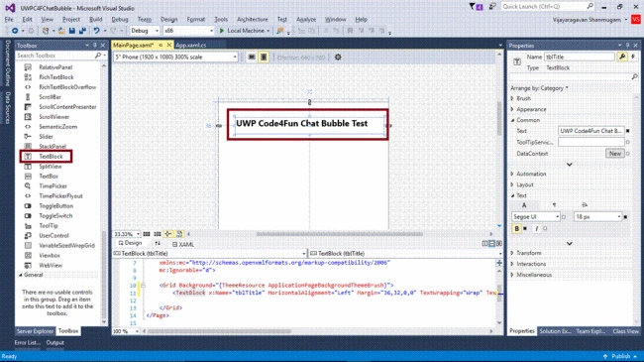
Task: Click the Save icon in the toolbar
Action: 72,31
